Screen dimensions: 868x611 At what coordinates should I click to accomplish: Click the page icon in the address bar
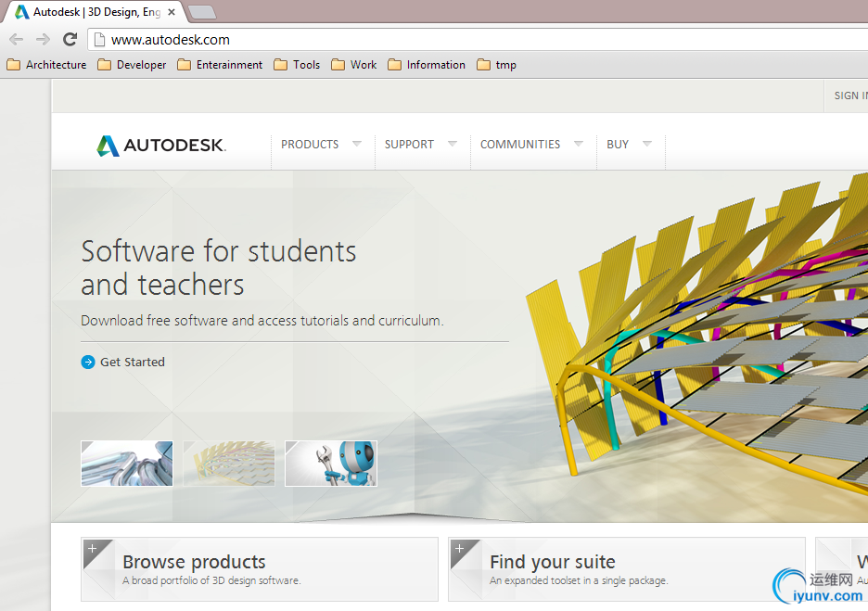pyautogui.click(x=99, y=40)
